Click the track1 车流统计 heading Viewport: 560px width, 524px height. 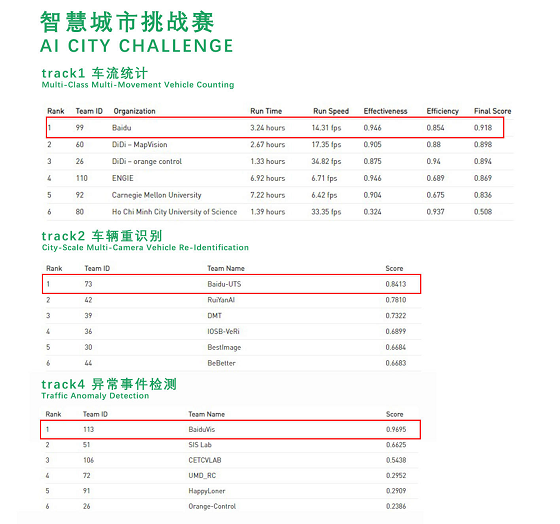click(x=95, y=73)
